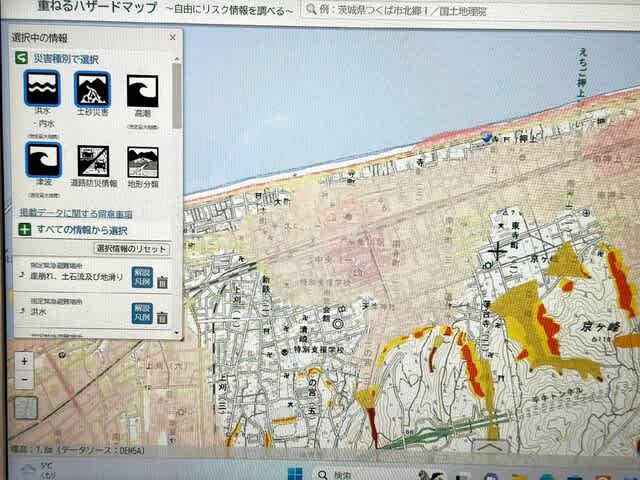
Task: Select the 津波 tsunami hazard icon
Action: (42, 160)
